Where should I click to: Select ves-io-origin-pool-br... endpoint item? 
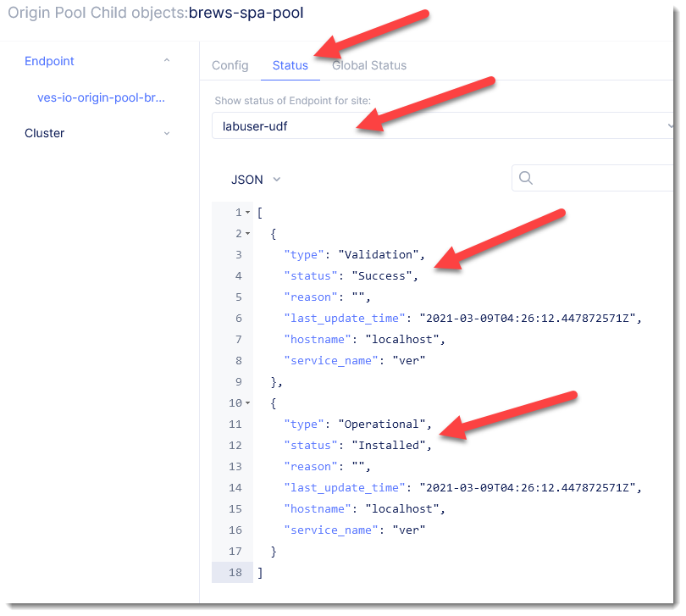click(x=101, y=97)
